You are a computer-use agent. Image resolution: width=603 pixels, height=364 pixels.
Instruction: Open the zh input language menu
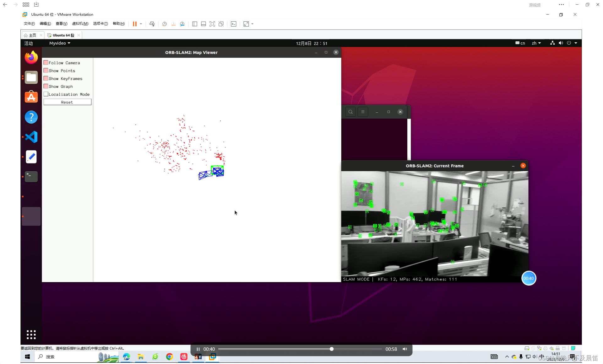point(536,43)
